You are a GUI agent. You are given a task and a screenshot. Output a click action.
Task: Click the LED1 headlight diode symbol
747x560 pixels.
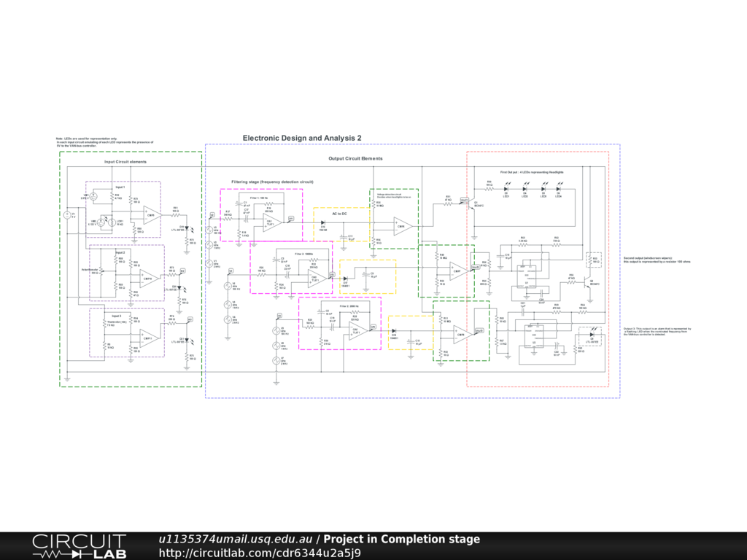tap(506, 189)
